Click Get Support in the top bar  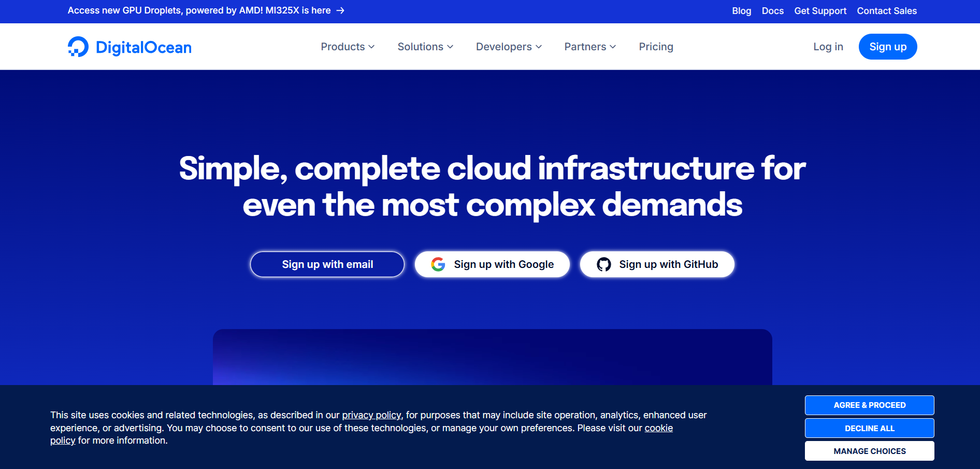820,11
